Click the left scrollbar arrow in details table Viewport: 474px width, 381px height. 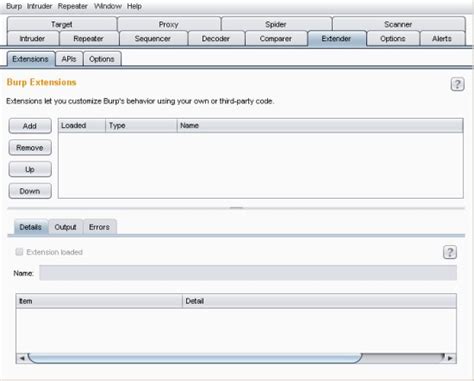(x=22, y=358)
